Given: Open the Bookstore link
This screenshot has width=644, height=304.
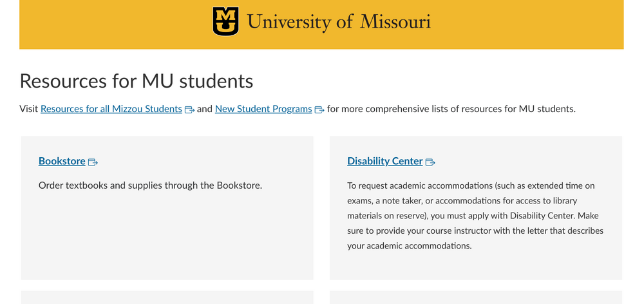Looking at the screenshot, I should (x=62, y=161).
